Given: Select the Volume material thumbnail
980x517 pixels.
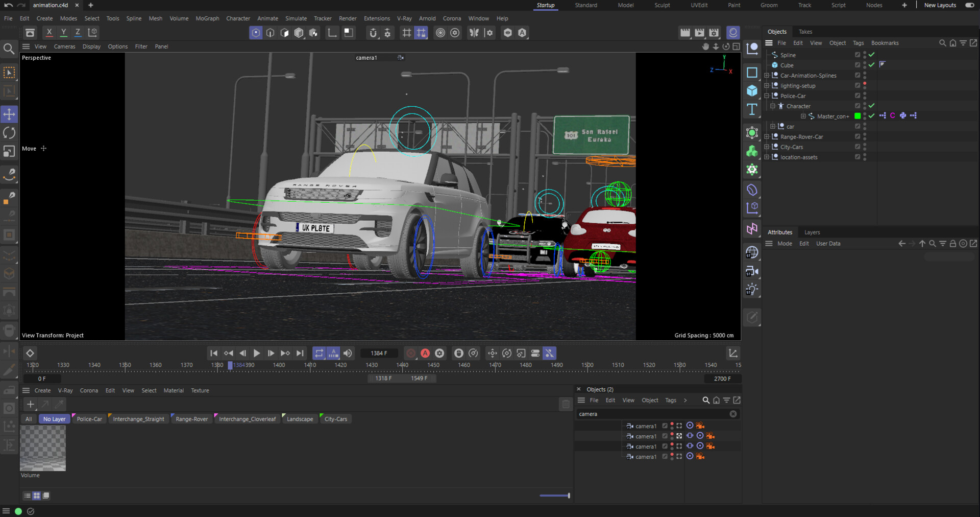Looking at the screenshot, I should (43, 448).
